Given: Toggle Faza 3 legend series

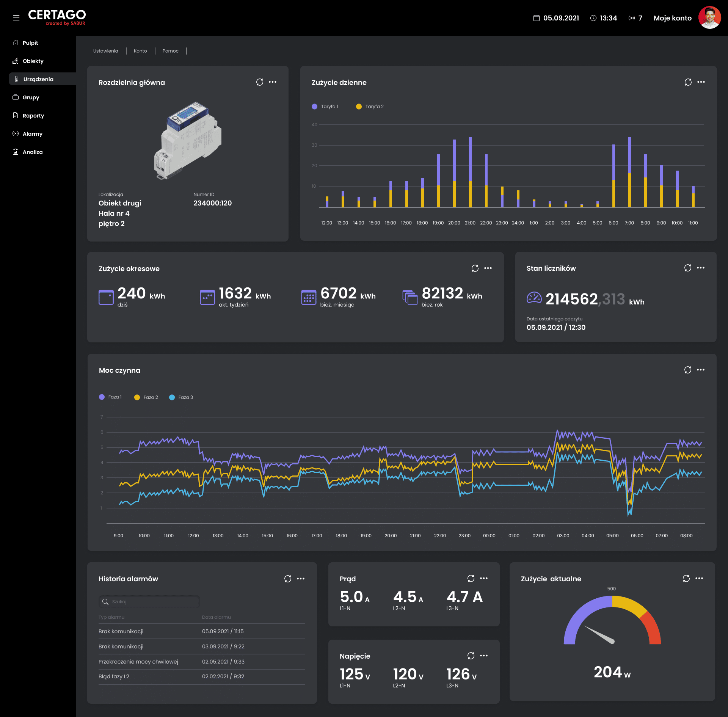Looking at the screenshot, I should click(x=181, y=397).
